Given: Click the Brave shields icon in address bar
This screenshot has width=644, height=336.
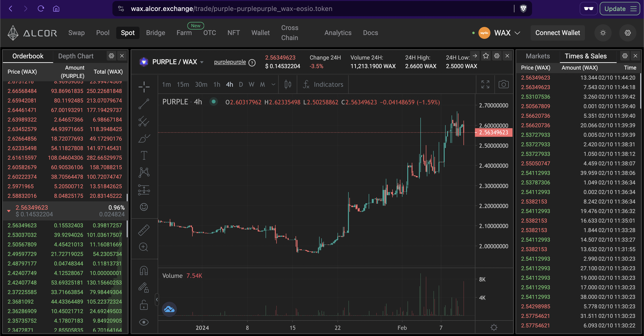Looking at the screenshot, I should [x=523, y=9].
